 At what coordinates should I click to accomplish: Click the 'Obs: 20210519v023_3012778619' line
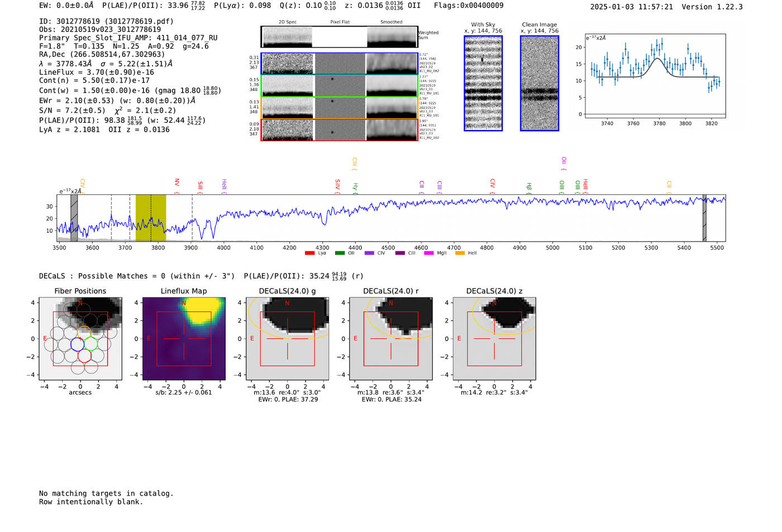[x=100, y=30]
